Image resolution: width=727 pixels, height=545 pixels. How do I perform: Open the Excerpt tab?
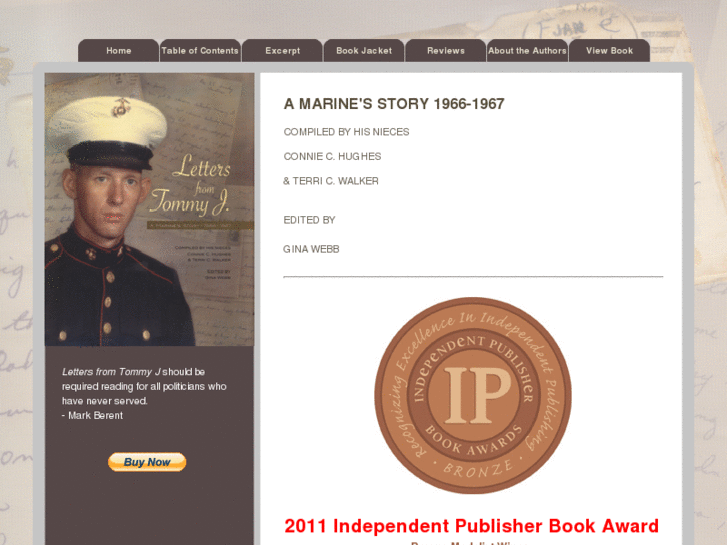pos(282,51)
